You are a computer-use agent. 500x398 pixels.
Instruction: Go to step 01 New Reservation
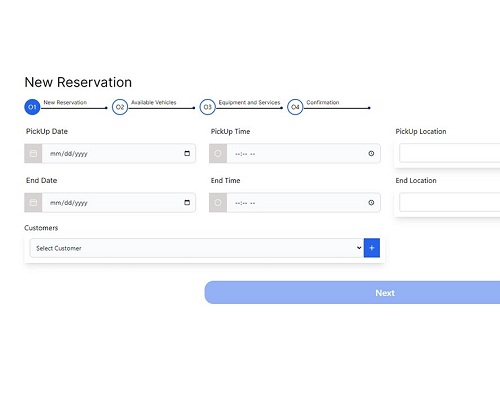click(32, 107)
